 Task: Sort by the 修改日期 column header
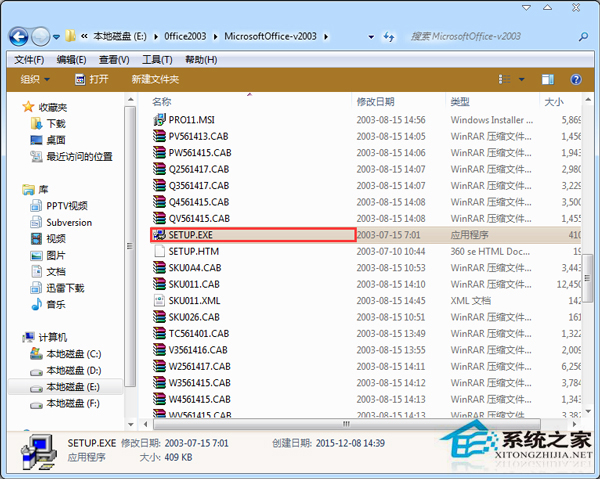pyautogui.click(x=375, y=102)
